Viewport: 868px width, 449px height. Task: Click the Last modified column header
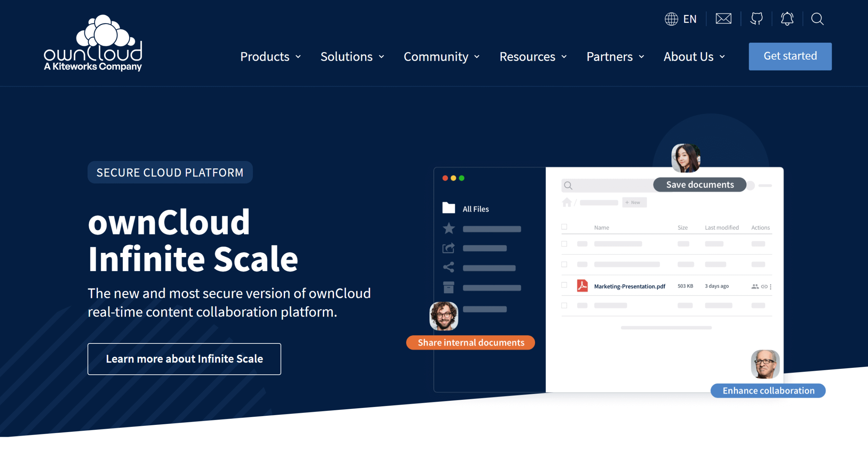[x=722, y=228]
